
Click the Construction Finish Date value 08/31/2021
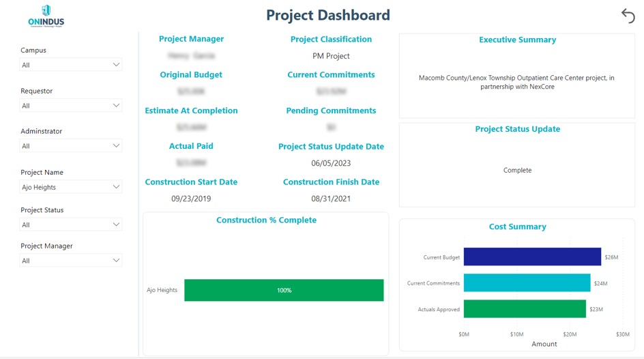coord(331,199)
